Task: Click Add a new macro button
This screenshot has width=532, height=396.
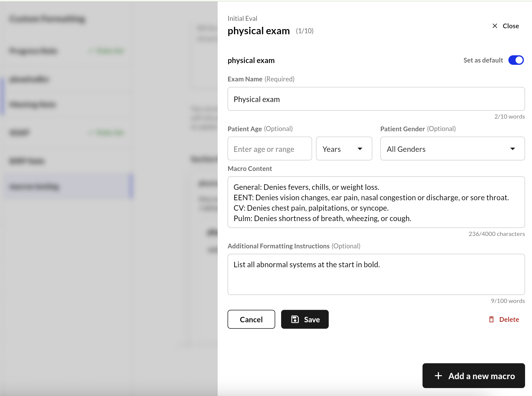Action: click(473, 376)
